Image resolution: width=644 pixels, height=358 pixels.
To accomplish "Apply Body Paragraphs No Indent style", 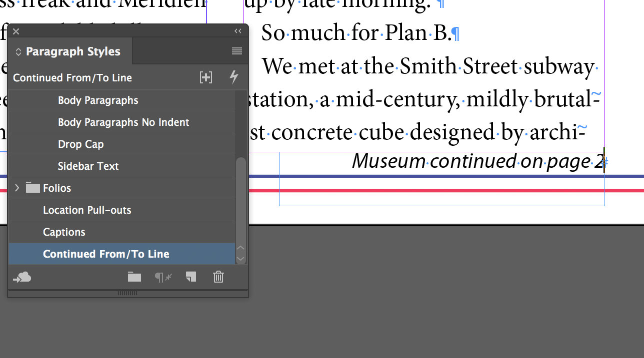I will click(x=121, y=122).
